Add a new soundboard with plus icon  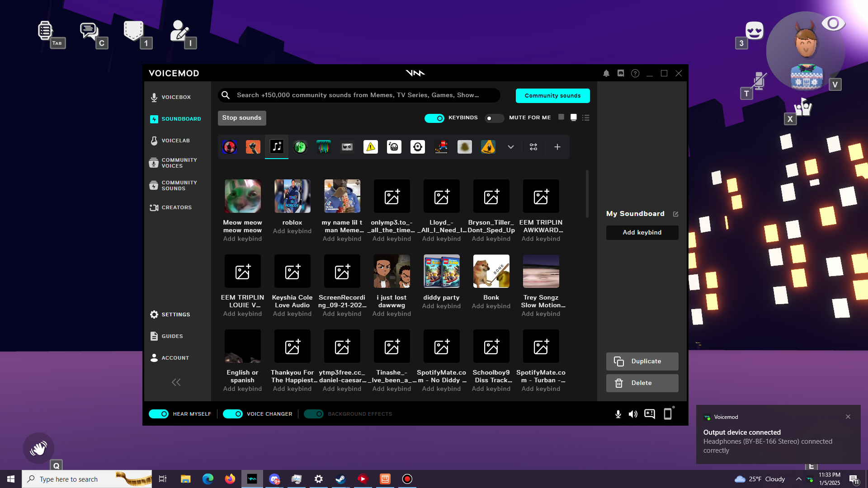[x=557, y=147]
